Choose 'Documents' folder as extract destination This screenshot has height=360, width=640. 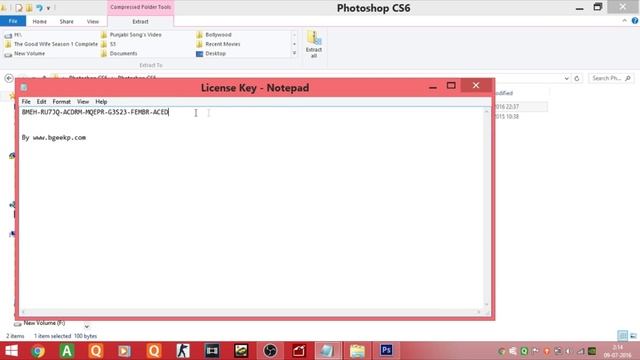point(119,53)
